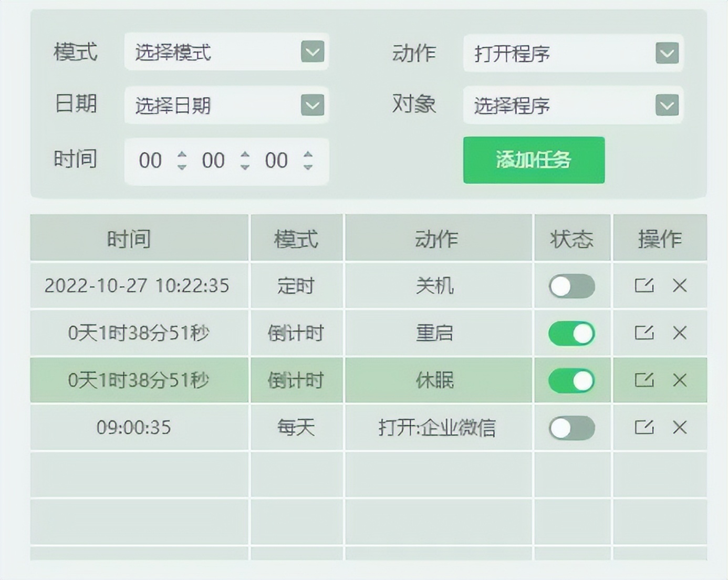Enable the 打开:企业微信 task switch
The image size is (728, 580).
coord(572,428)
